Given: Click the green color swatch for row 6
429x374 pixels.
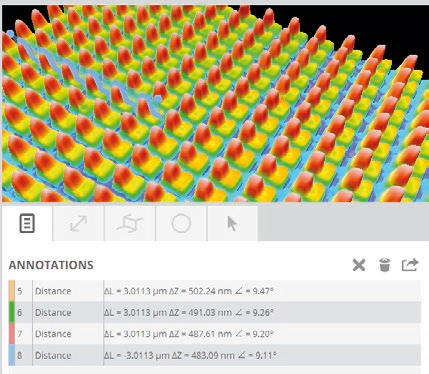Looking at the screenshot, I should point(12,312).
